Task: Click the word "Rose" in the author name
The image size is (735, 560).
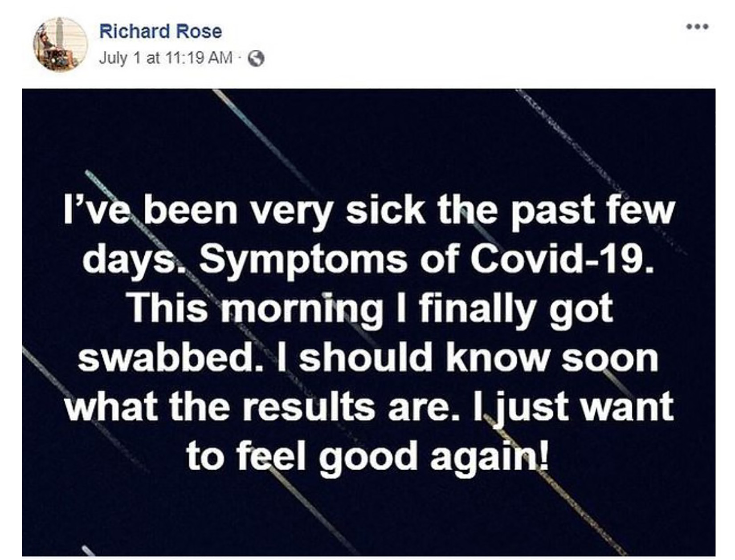Action: pyautogui.click(x=199, y=32)
